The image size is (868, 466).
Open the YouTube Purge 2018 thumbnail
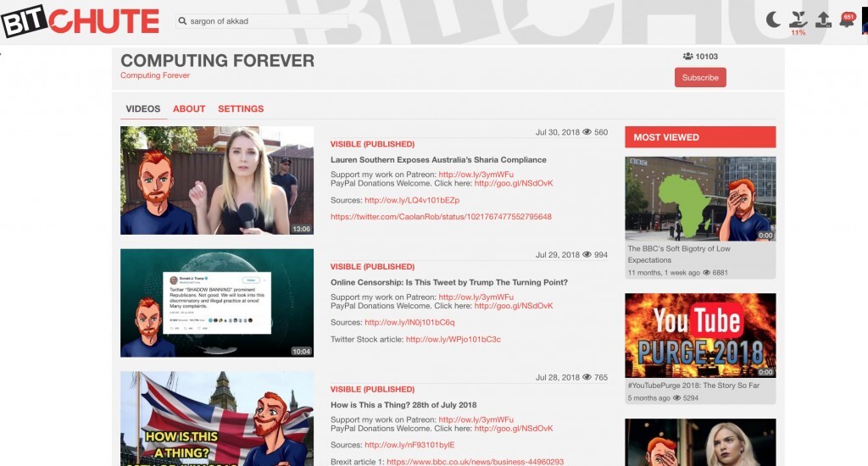[700, 336]
